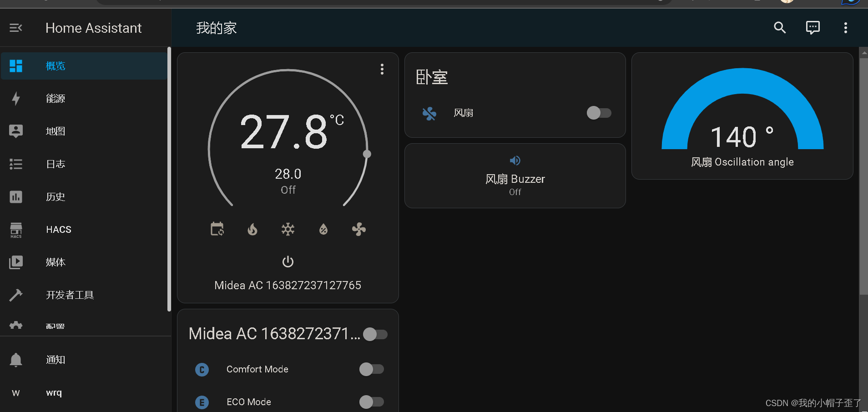This screenshot has height=412, width=868.
Task: Collapse the sidebar with the hamburger toggle
Action: pos(15,28)
